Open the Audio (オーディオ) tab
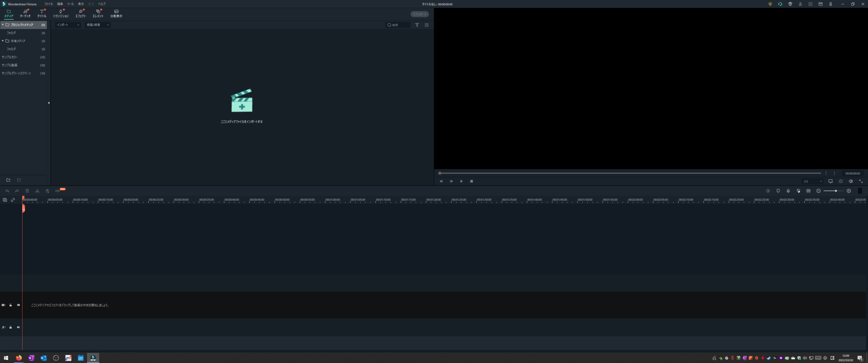The image size is (868, 363). click(x=25, y=14)
